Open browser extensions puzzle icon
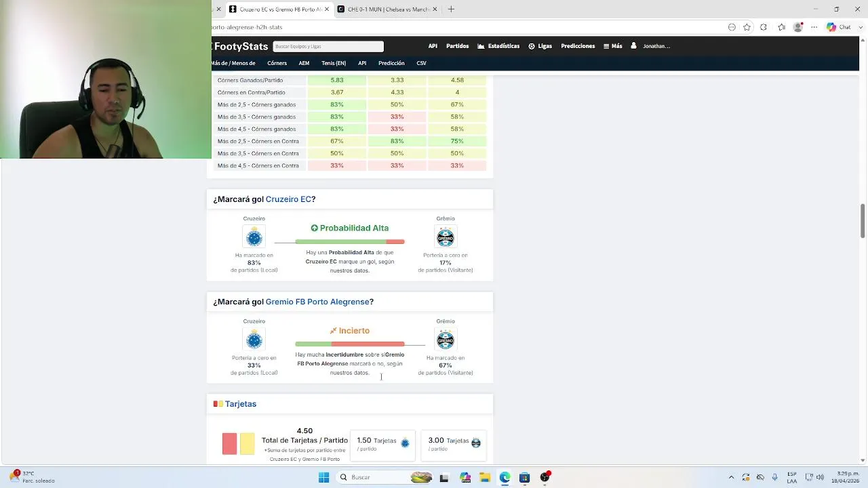The width and height of the screenshot is (868, 488). (x=764, y=27)
